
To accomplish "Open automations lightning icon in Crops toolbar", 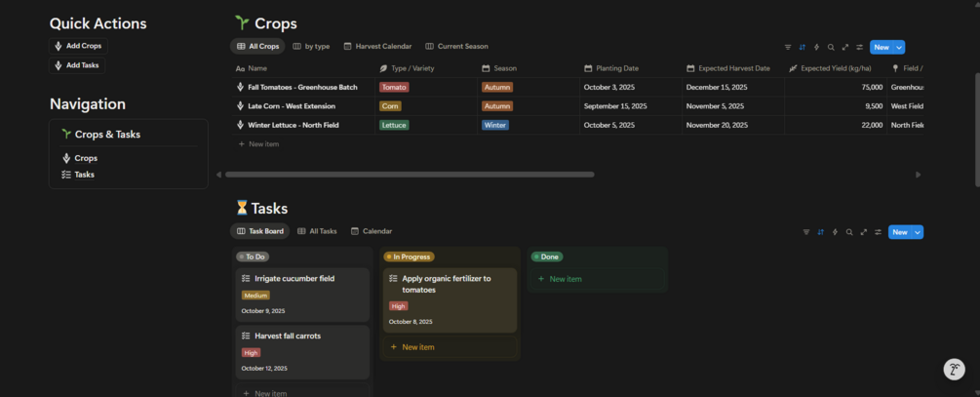I will (x=816, y=47).
